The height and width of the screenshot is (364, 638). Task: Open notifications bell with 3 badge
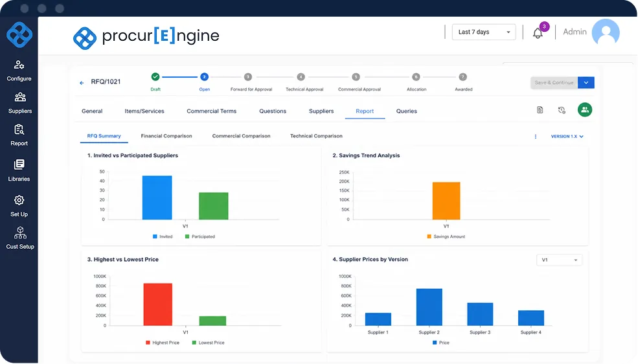click(538, 33)
